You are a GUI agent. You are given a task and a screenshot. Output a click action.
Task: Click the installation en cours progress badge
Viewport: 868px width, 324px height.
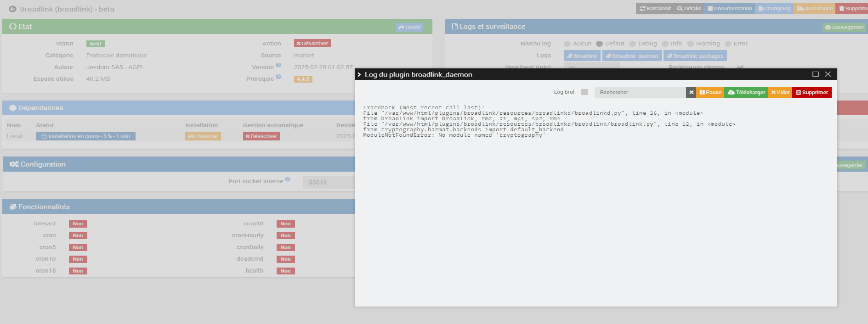(85, 136)
